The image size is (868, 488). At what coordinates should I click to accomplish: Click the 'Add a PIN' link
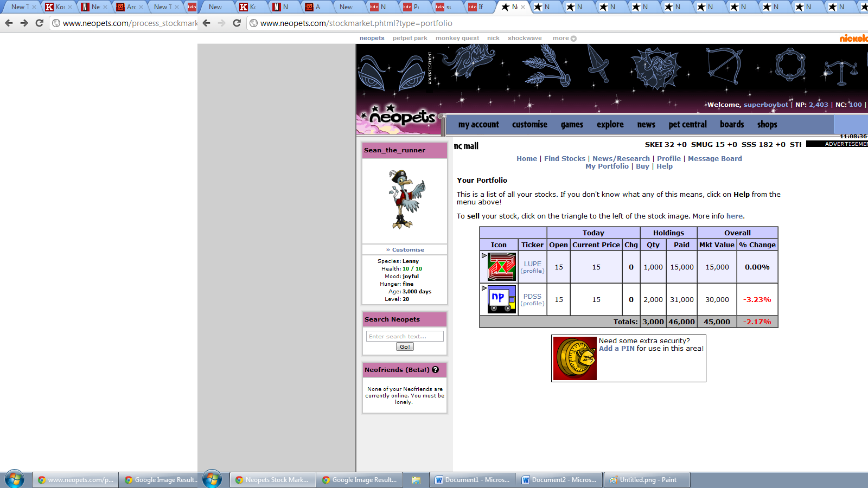[617, 349]
